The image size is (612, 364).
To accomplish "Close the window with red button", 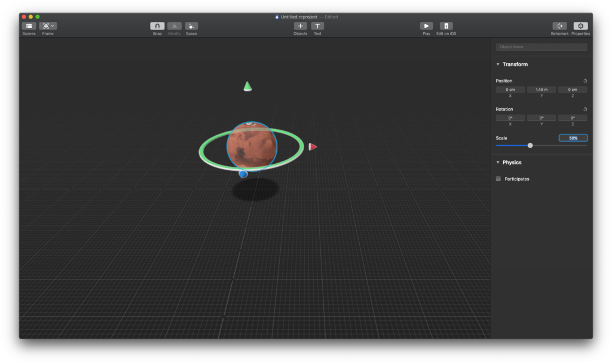I will click(24, 17).
